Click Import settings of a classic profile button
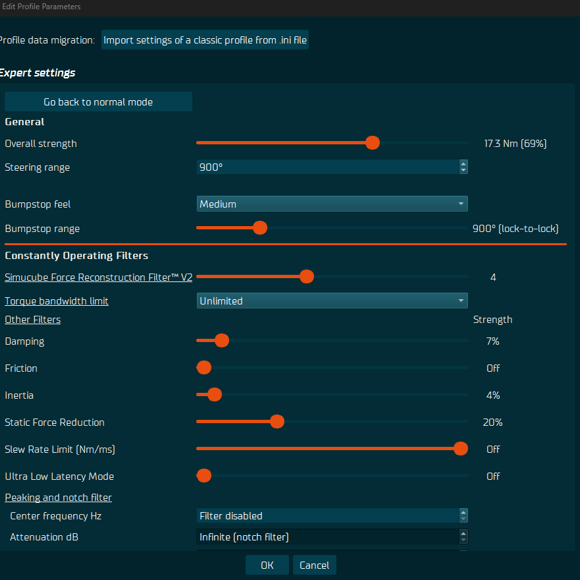 (205, 40)
